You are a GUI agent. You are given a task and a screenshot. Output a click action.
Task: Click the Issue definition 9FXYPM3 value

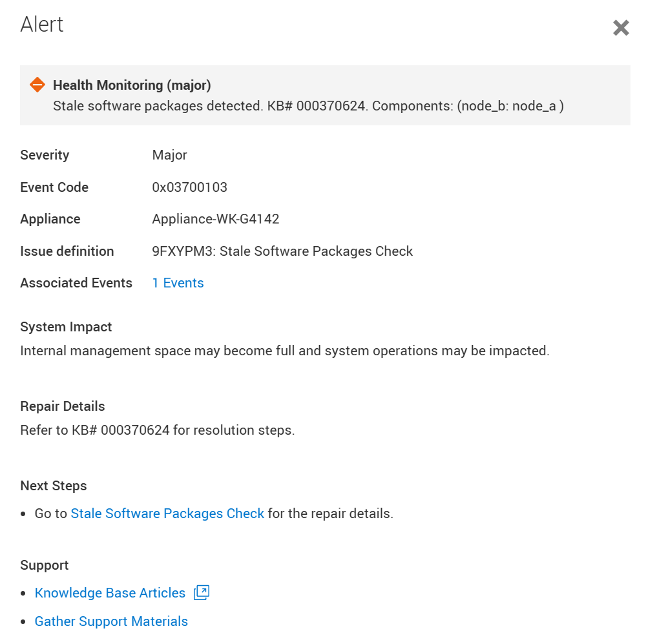click(x=283, y=251)
